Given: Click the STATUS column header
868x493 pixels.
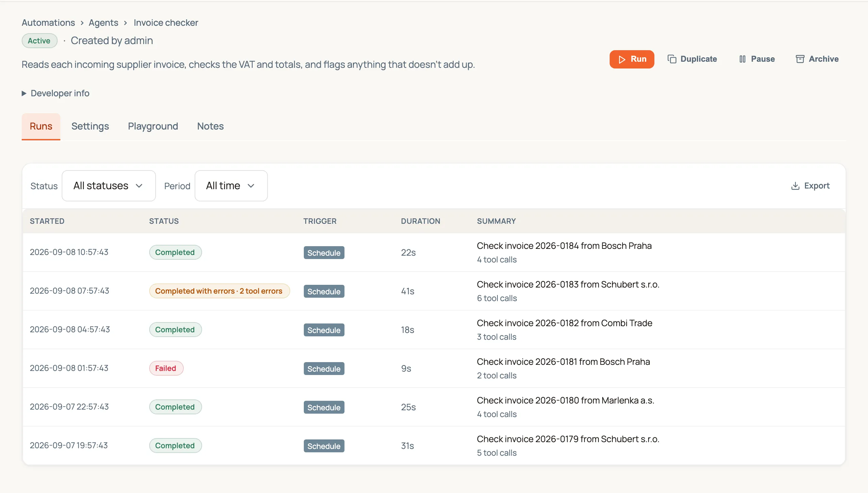Looking at the screenshot, I should pyautogui.click(x=164, y=221).
